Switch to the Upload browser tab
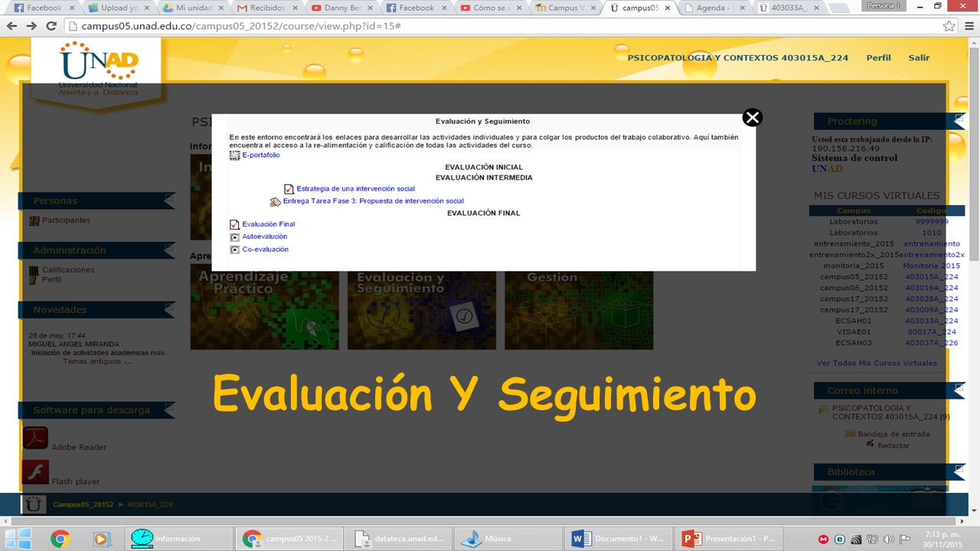This screenshot has width=980, height=551. (x=115, y=8)
